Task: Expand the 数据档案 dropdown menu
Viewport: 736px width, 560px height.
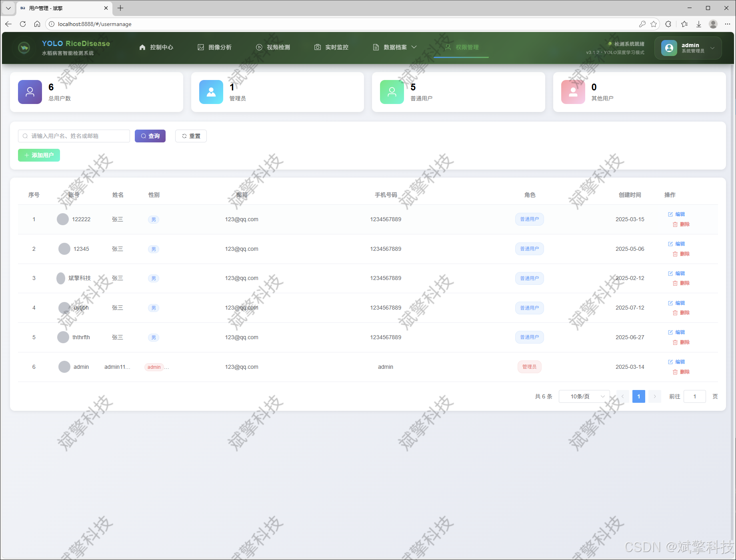Action: pos(394,47)
